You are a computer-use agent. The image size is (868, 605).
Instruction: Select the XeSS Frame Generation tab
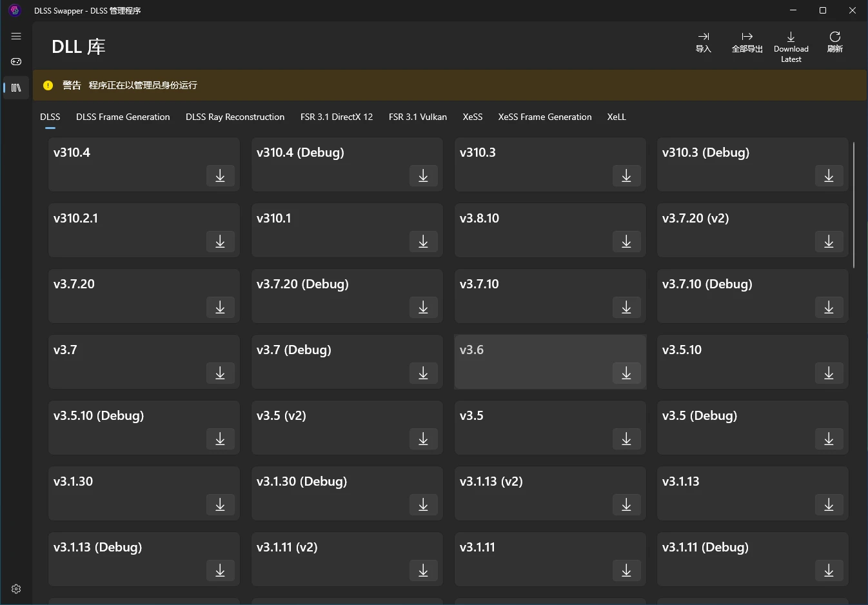[544, 117]
